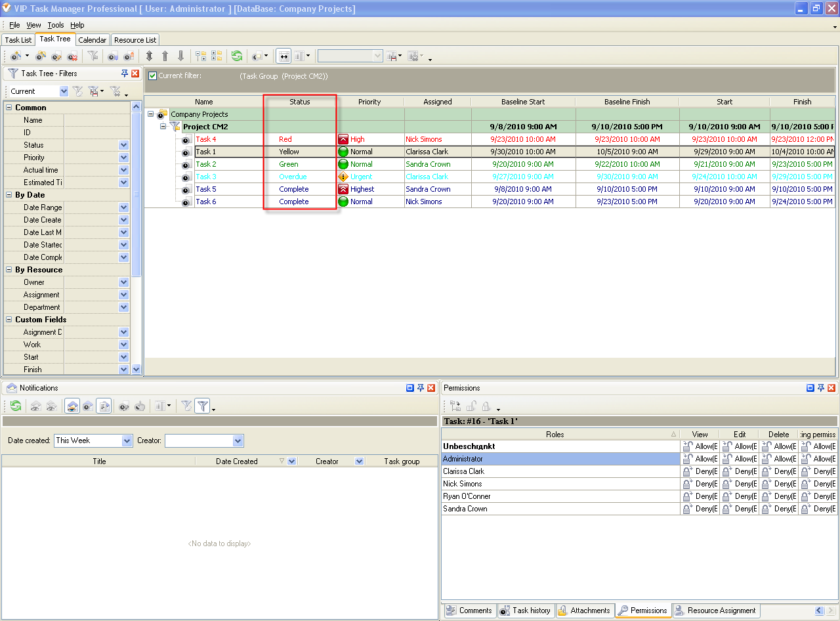This screenshot has width=840, height=621.
Task: Click the delete task icon with red X
Action: pyautogui.click(x=73, y=56)
